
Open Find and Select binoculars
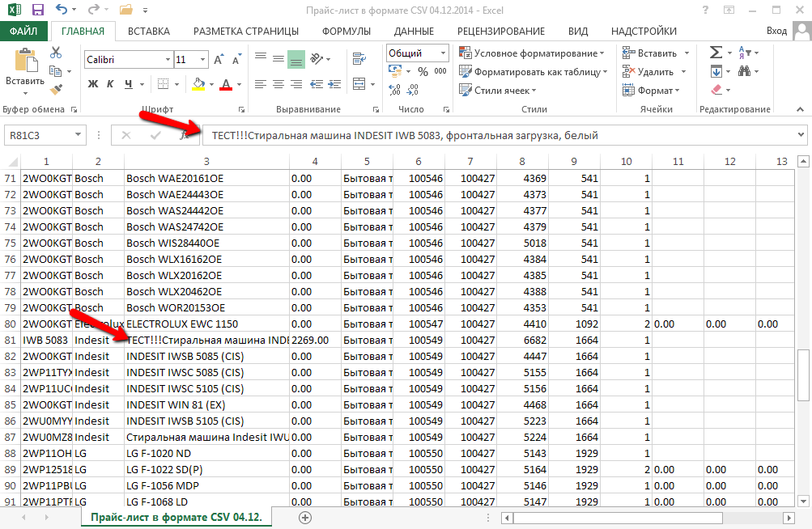tap(744, 71)
